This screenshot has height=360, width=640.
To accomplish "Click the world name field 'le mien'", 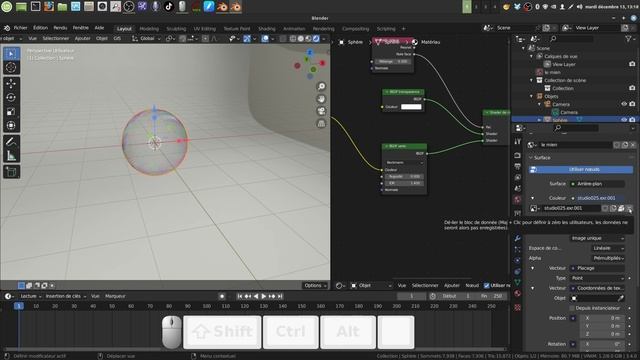I will click(576, 145).
